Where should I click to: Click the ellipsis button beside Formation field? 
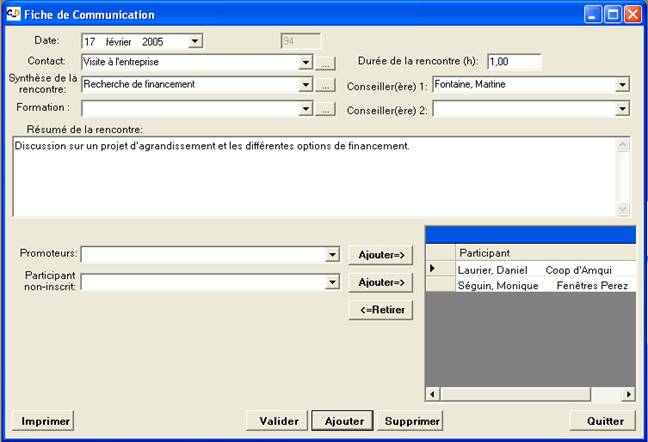tap(325, 108)
